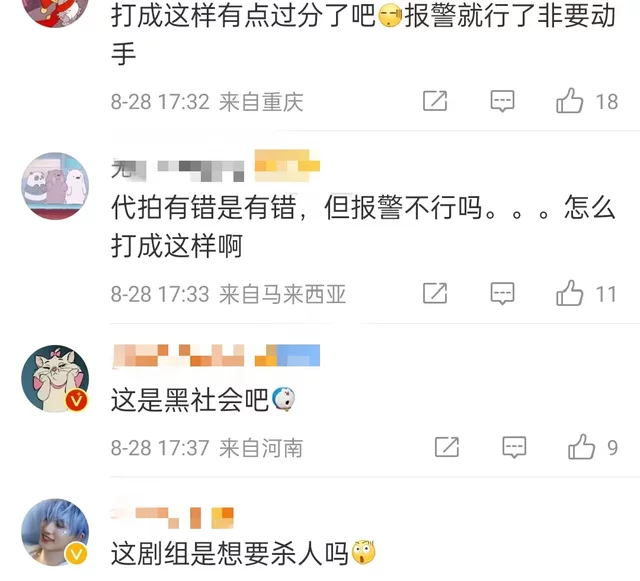Like the 这是黑社会吧 comment
This screenshot has width=640, height=581.
(x=581, y=447)
